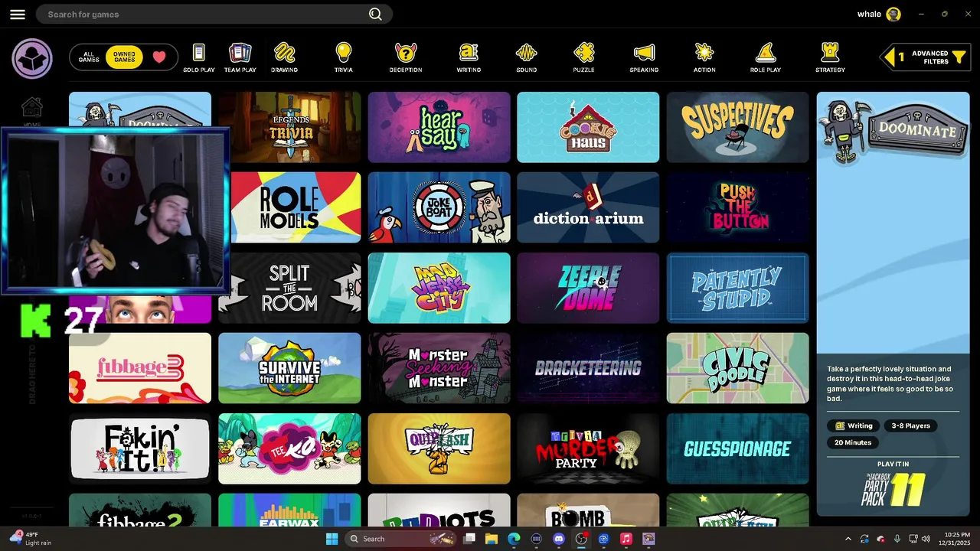Open Discord from taskbar

[x=559, y=539]
